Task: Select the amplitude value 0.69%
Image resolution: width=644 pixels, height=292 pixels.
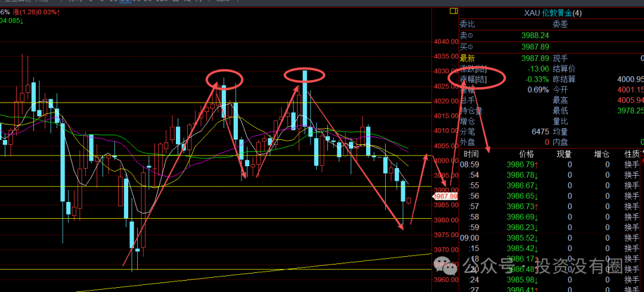Action: click(x=538, y=90)
